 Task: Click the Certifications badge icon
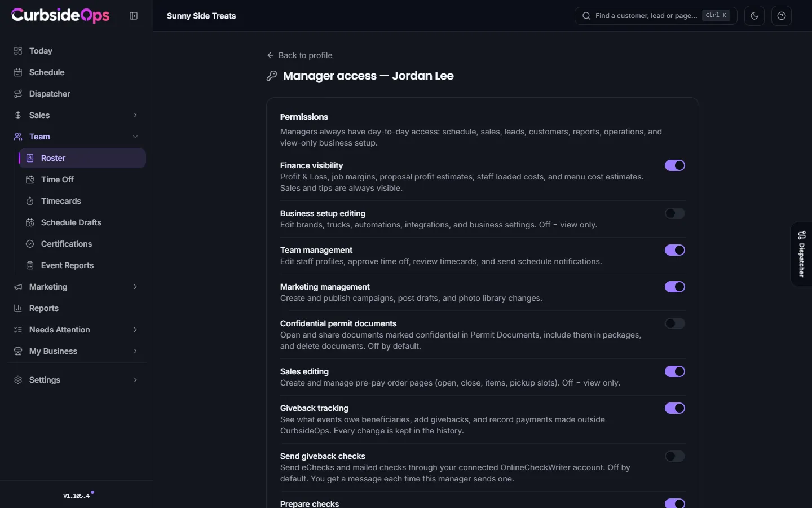pyautogui.click(x=30, y=244)
